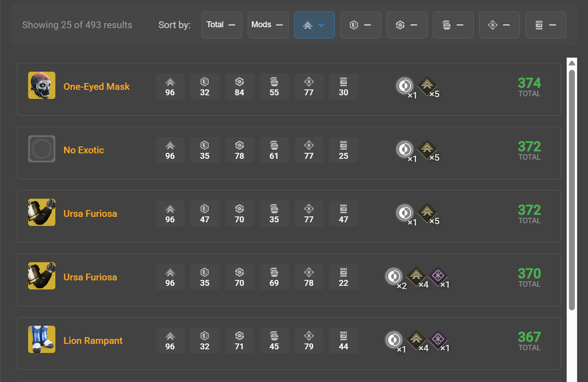The width and height of the screenshot is (588, 382).
Task: Click the 96 stat box on Lion Rampant
Action: [x=170, y=341]
